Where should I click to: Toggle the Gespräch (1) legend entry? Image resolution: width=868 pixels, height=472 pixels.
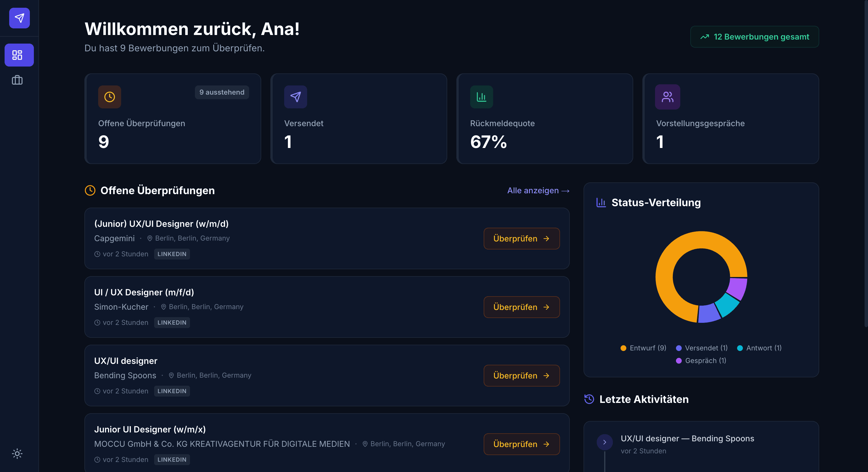tap(701, 360)
